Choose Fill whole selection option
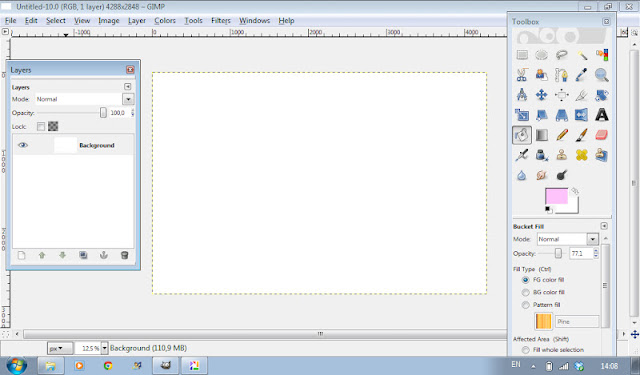 tap(526, 350)
